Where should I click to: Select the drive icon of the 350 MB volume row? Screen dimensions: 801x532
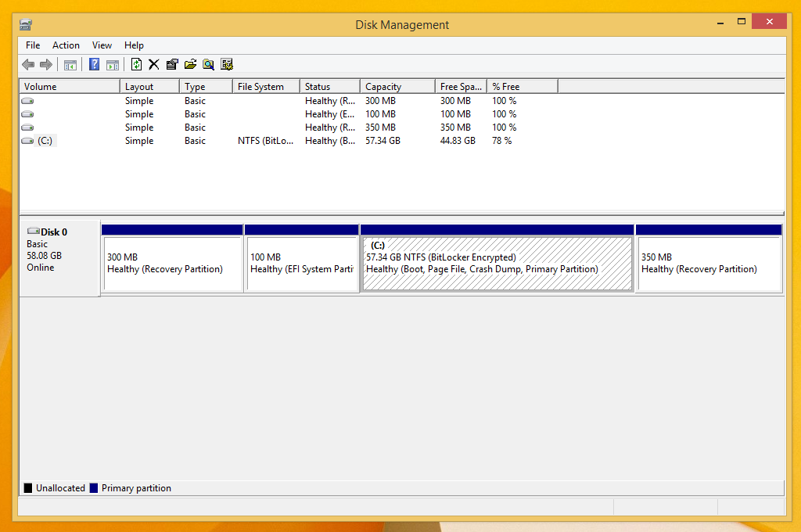coord(27,128)
